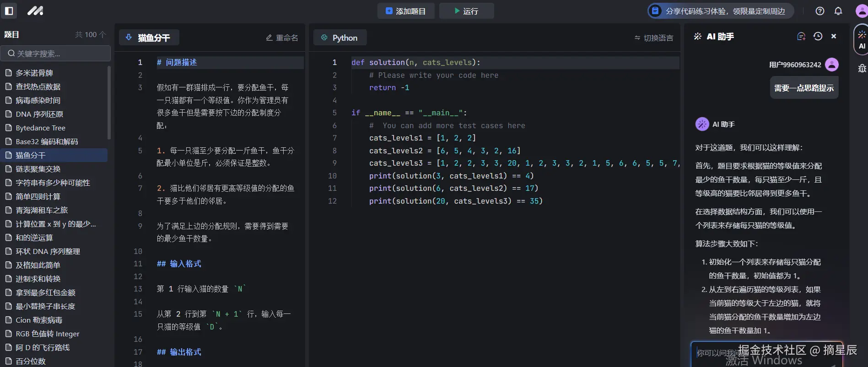868x367 pixels.
Task: Open the debug bug icon panel
Action: 862,68
